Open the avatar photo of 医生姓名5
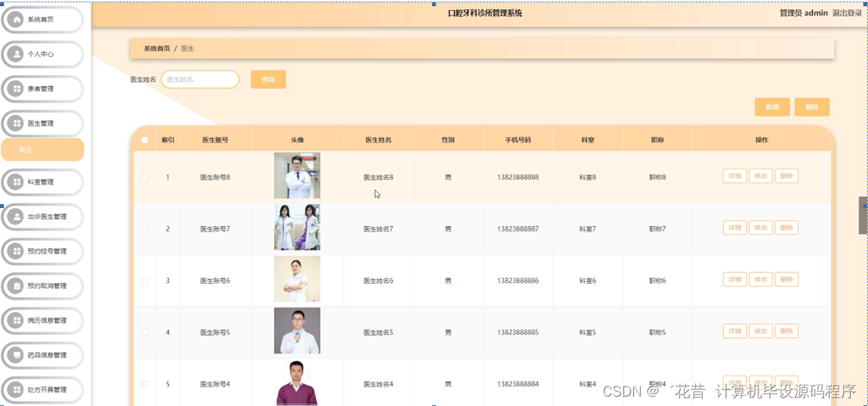Image resolution: width=868 pixels, height=406 pixels. tap(297, 331)
